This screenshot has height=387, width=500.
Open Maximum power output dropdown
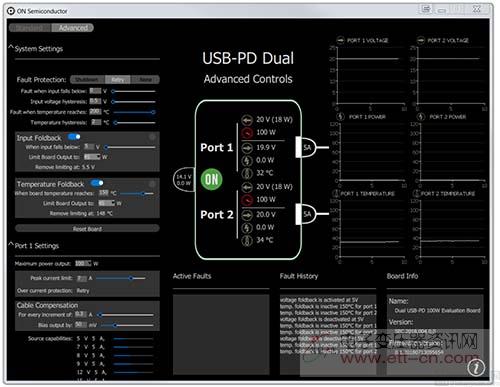tap(83, 263)
